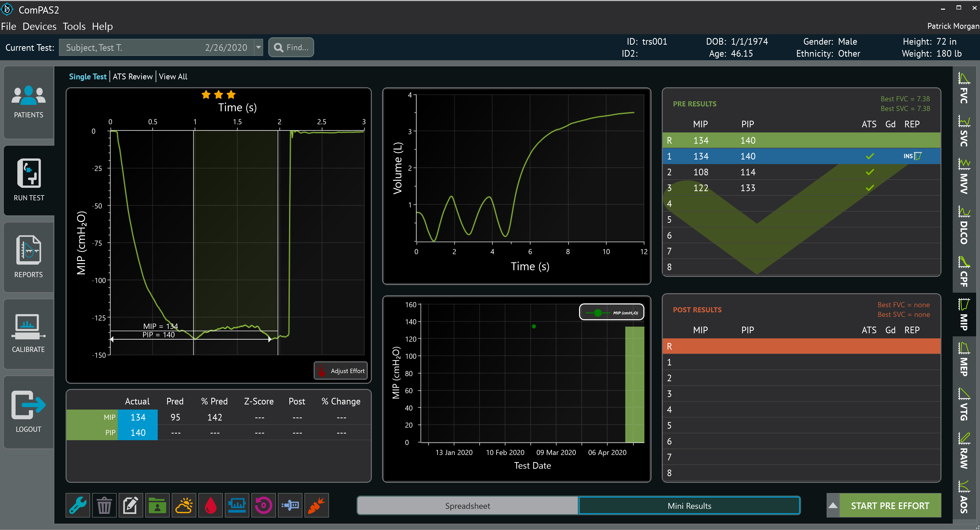
Task: Switch to Spreadsheet view
Action: 468,506
